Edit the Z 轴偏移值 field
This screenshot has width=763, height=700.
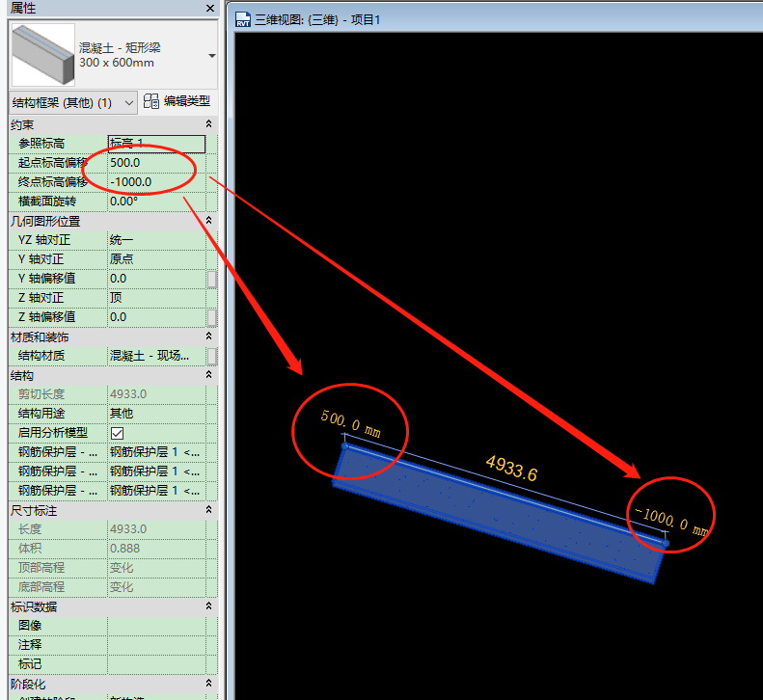click(156, 317)
